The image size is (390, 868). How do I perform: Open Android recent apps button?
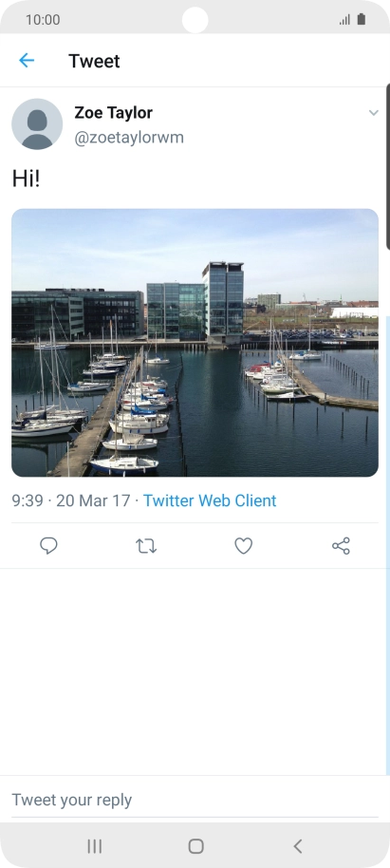(x=95, y=846)
